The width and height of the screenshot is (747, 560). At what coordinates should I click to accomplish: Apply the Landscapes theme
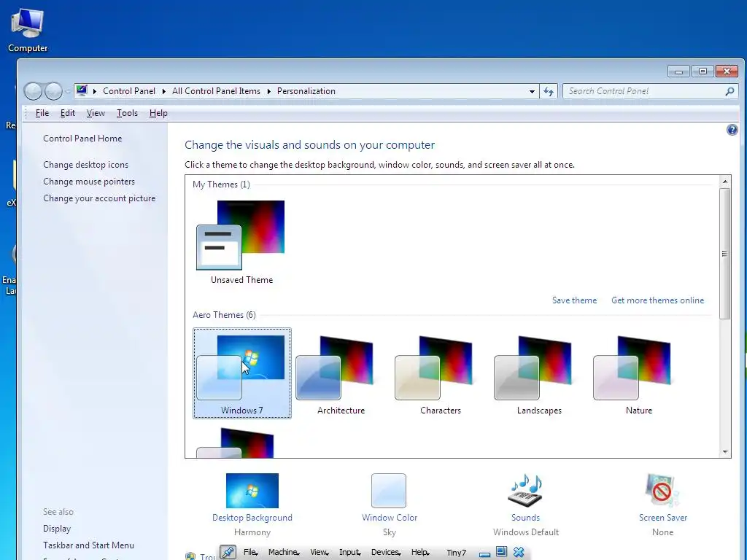(539, 373)
